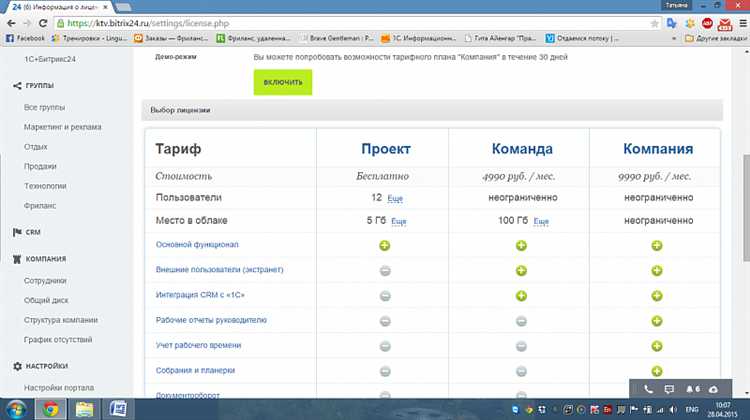Click green plus for Учет рабочего времени in Компания
Image resolution: width=750 pixels, height=420 pixels.
(657, 346)
